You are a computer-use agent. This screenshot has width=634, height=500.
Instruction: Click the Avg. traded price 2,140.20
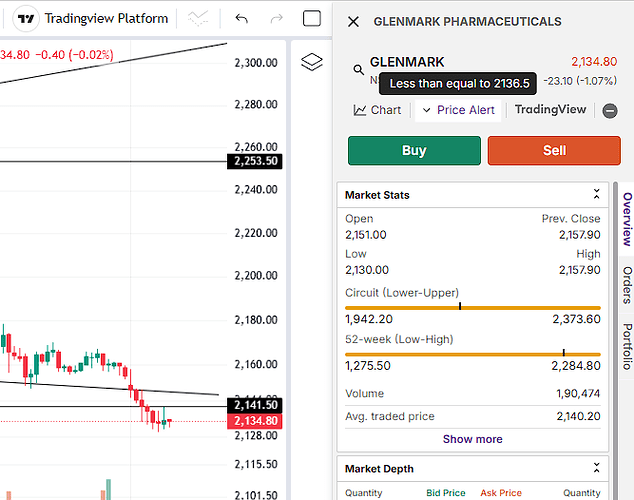[x=579, y=416]
